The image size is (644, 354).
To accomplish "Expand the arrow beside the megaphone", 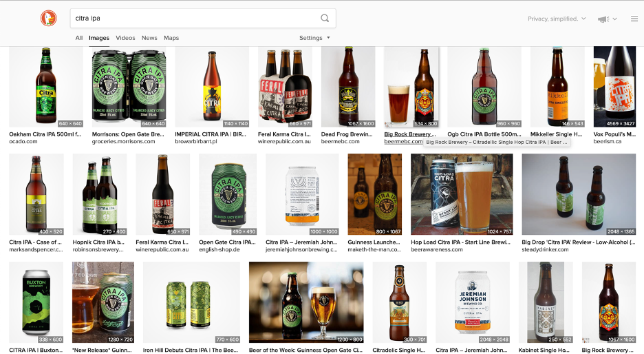I will point(615,19).
